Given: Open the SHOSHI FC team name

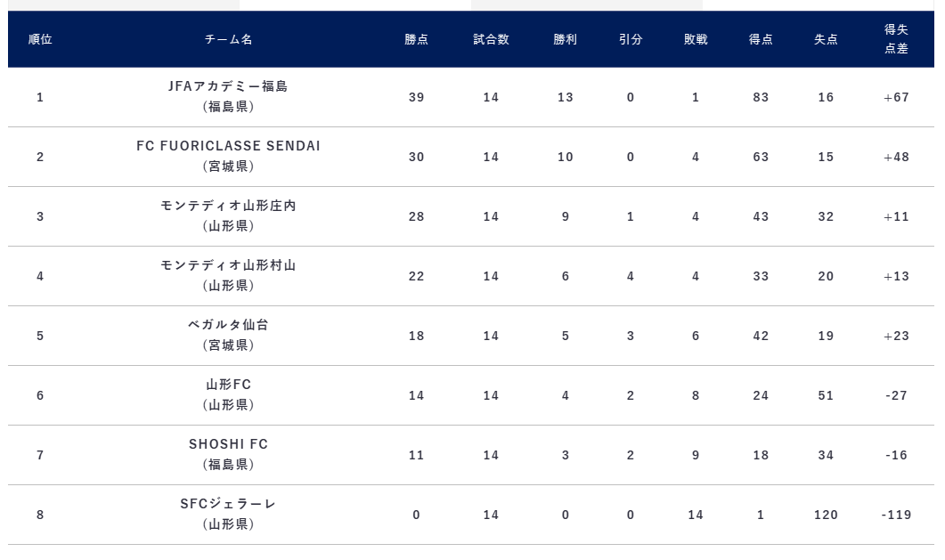Looking at the screenshot, I should coord(228,444).
